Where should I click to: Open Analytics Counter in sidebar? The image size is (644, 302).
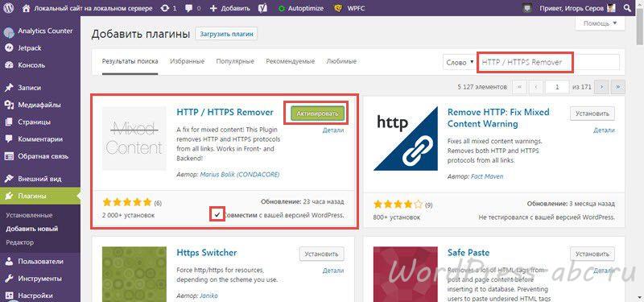point(40,31)
